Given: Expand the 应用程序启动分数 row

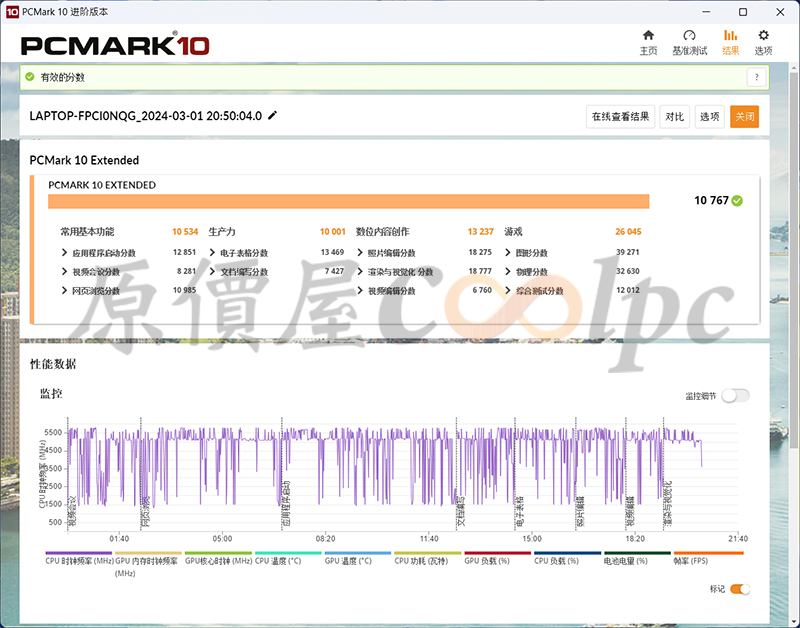Looking at the screenshot, I should coord(64,253).
